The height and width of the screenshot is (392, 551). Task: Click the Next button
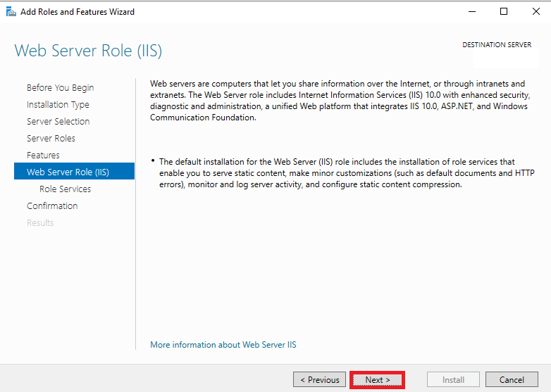coord(378,380)
